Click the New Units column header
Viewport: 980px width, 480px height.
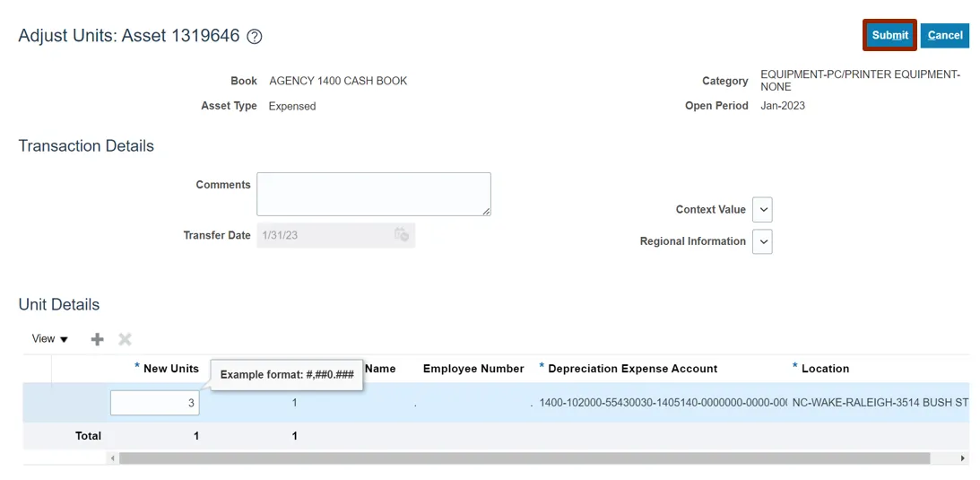167,368
